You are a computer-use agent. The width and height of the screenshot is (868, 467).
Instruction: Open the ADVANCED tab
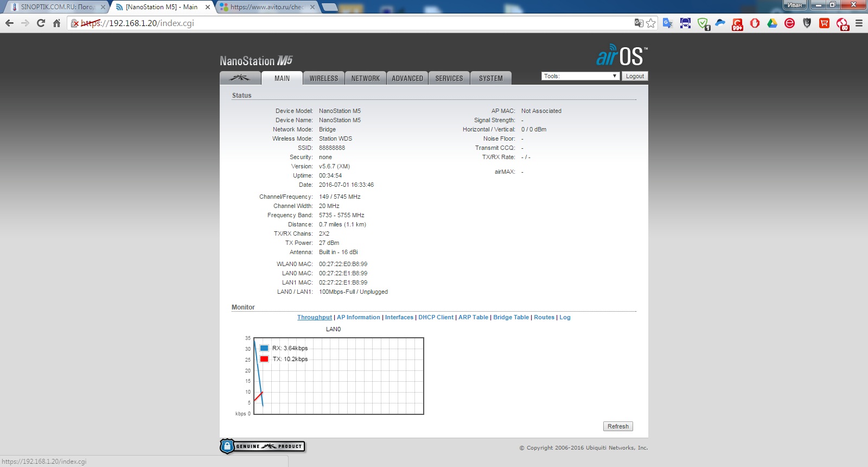tap(407, 78)
